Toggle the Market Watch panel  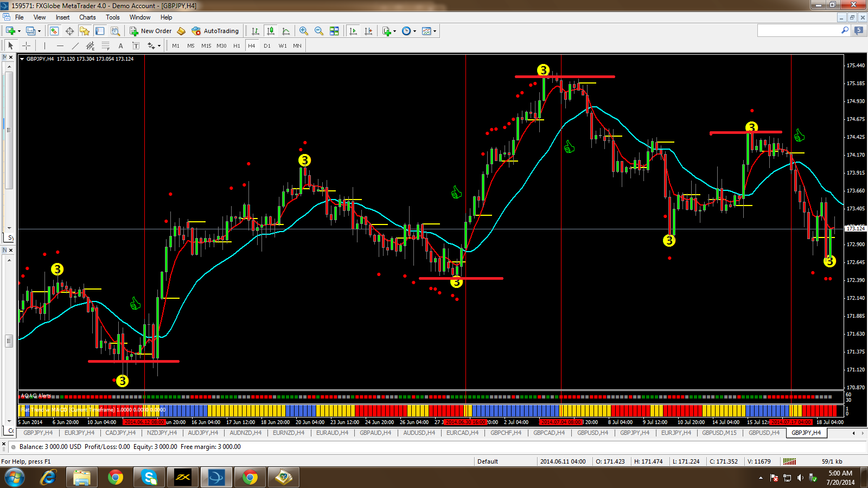click(54, 31)
